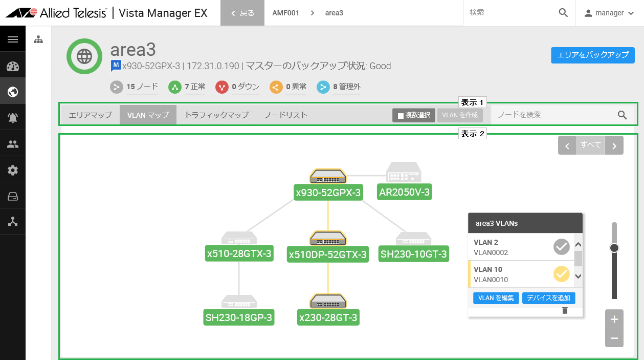Show next VLAN with right chevron

(x=614, y=145)
